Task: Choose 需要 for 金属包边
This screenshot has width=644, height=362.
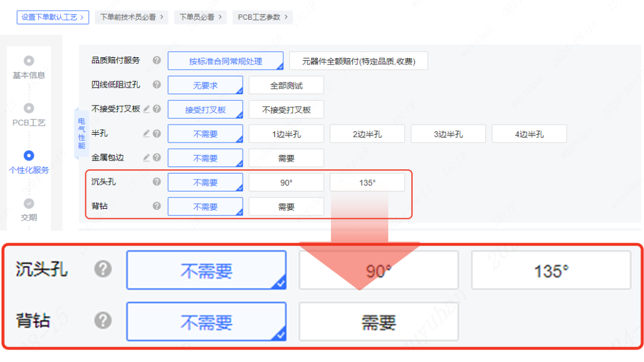Action: (x=286, y=159)
